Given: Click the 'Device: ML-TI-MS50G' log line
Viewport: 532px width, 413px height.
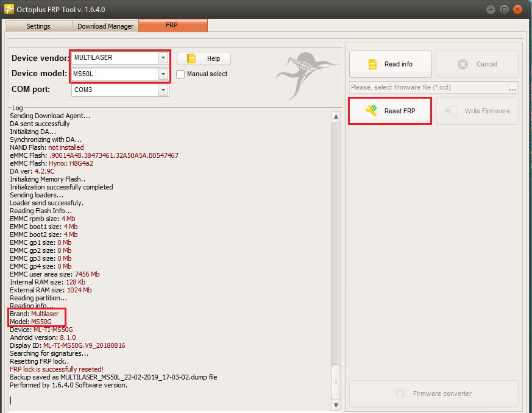Looking at the screenshot, I should pos(41,330).
